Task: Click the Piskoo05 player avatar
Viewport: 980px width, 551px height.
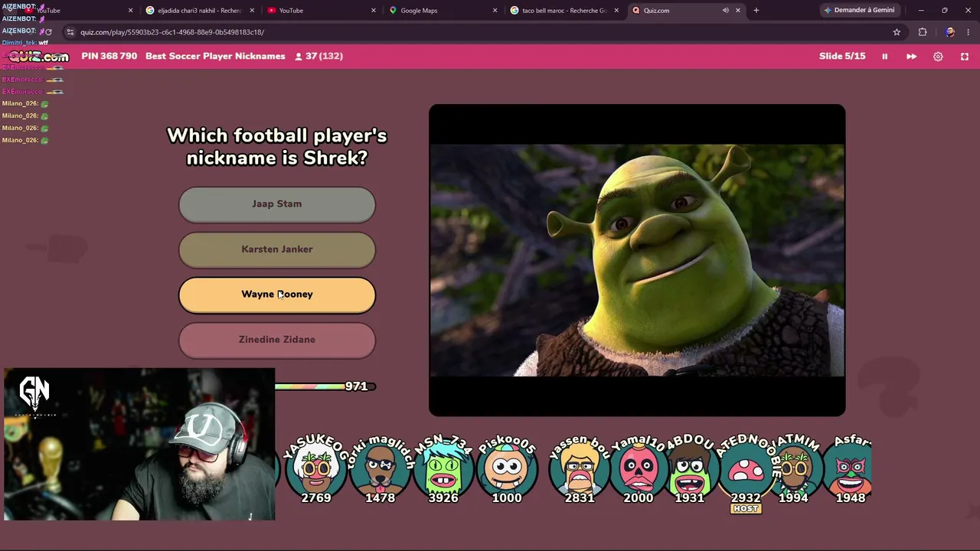Action: click(x=507, y=468)
